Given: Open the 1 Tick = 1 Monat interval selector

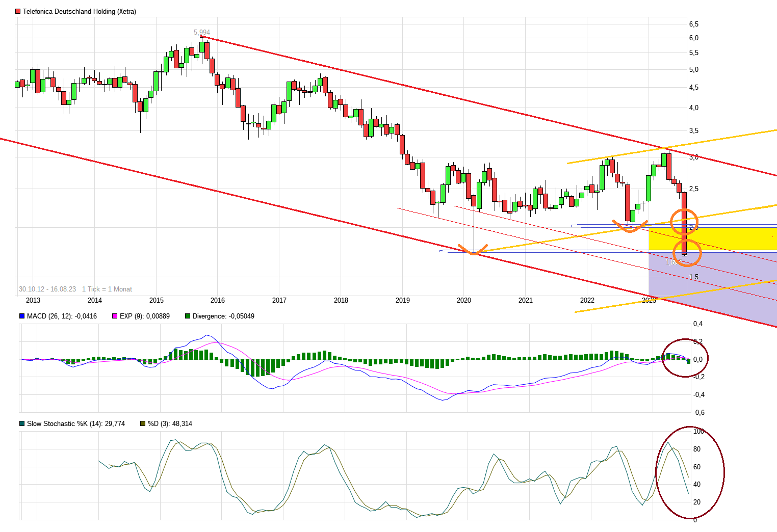Looking at the screenshot, I should 108,289.
